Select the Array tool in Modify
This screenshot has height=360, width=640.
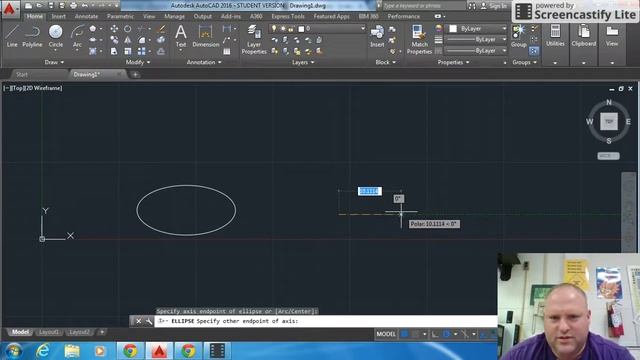[x=142, y=51]
